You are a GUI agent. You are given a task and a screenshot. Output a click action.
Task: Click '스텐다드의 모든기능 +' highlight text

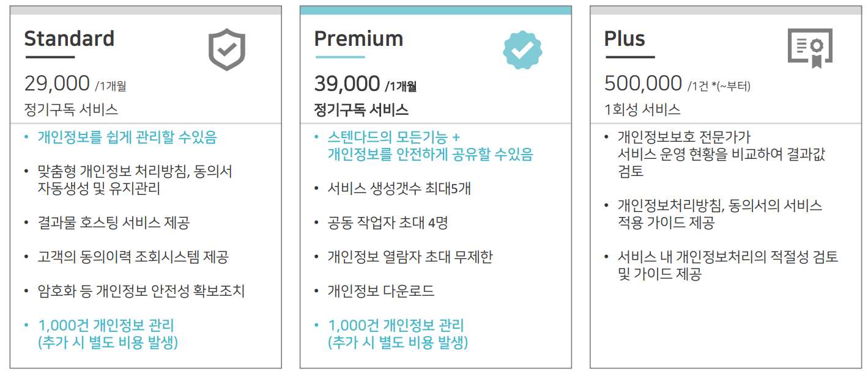[395, 137]
